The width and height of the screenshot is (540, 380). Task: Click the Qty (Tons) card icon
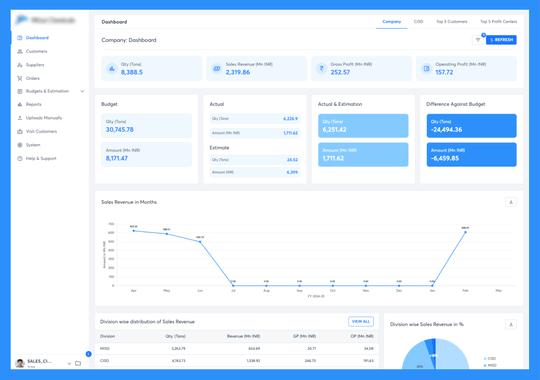click(112, 69)
